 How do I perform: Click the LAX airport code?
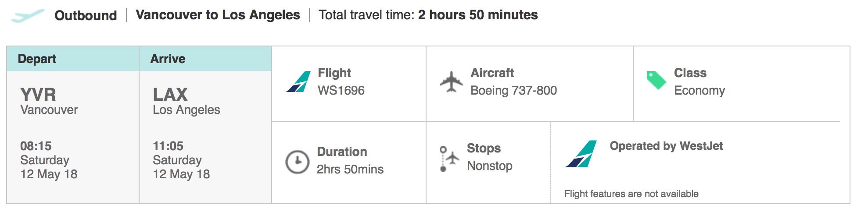pos(170,95)
